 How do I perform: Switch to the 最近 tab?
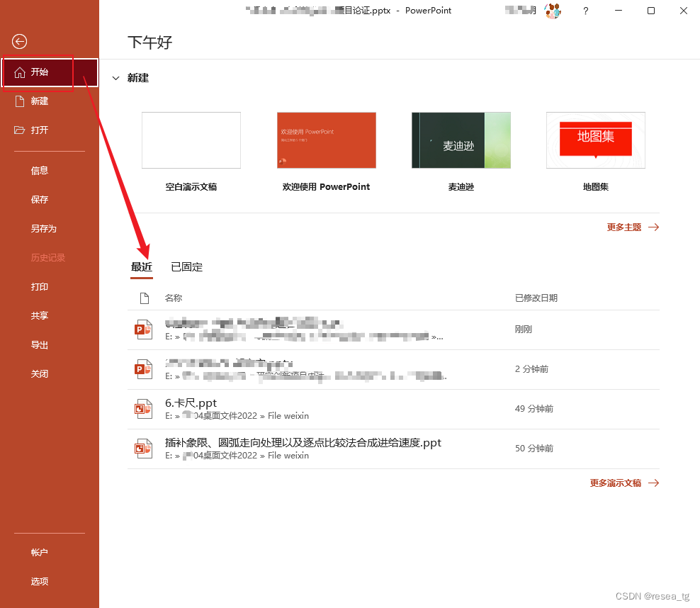click(x=142, y=267)
